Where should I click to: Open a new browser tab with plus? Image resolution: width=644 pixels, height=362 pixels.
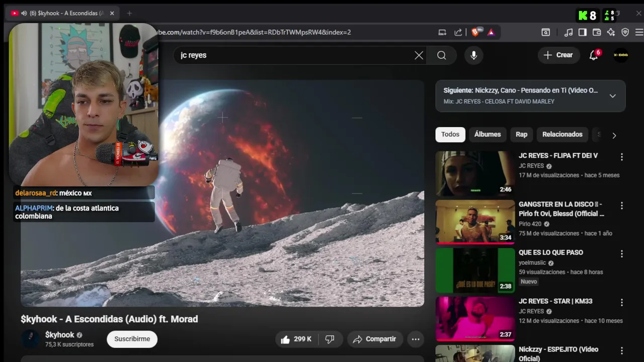pyautogui.click(x=129, y=13)
